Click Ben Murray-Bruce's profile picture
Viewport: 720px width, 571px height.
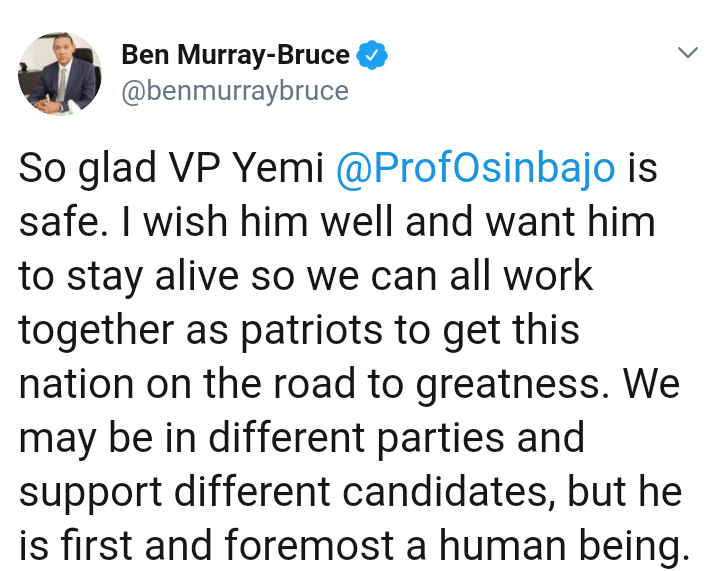pos(60,72)
